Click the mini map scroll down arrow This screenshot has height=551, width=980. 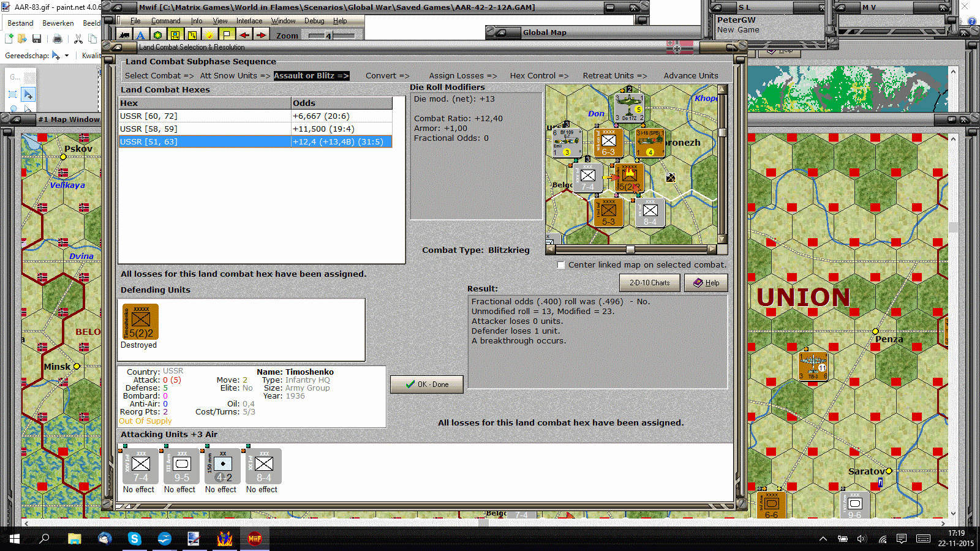click(x=723, y=239)
